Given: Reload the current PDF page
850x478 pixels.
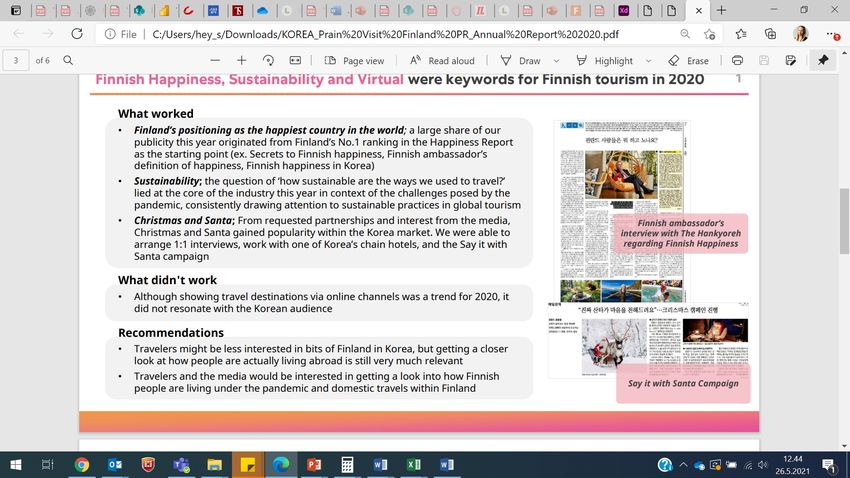Looking at the screenshot, I should 77,34.
